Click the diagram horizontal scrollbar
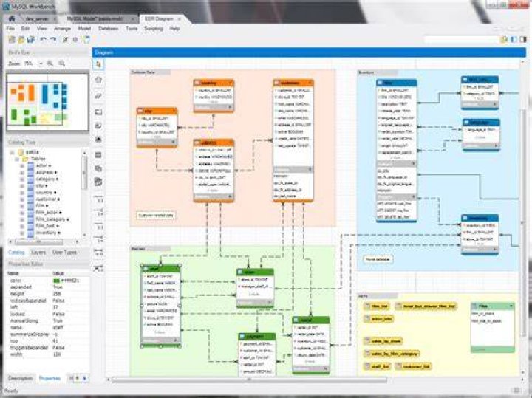532x398 pixels. 250,380
